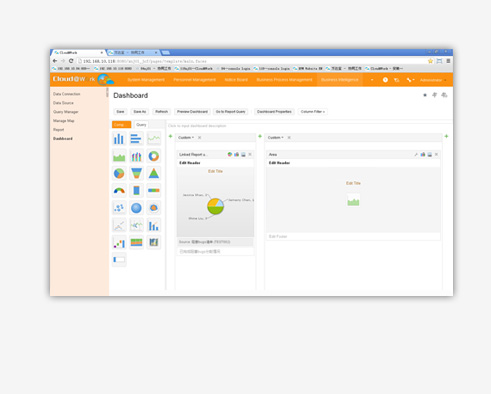Screen dimensions: 491x394
Task: Add the funnel chart component
Action: [136, 173]
